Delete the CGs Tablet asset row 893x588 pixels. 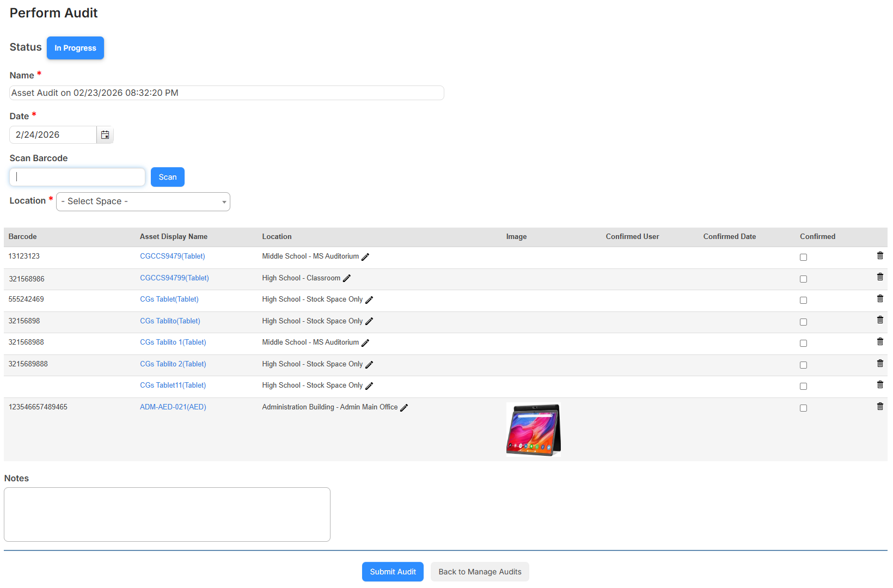click(x=880, y=298)
